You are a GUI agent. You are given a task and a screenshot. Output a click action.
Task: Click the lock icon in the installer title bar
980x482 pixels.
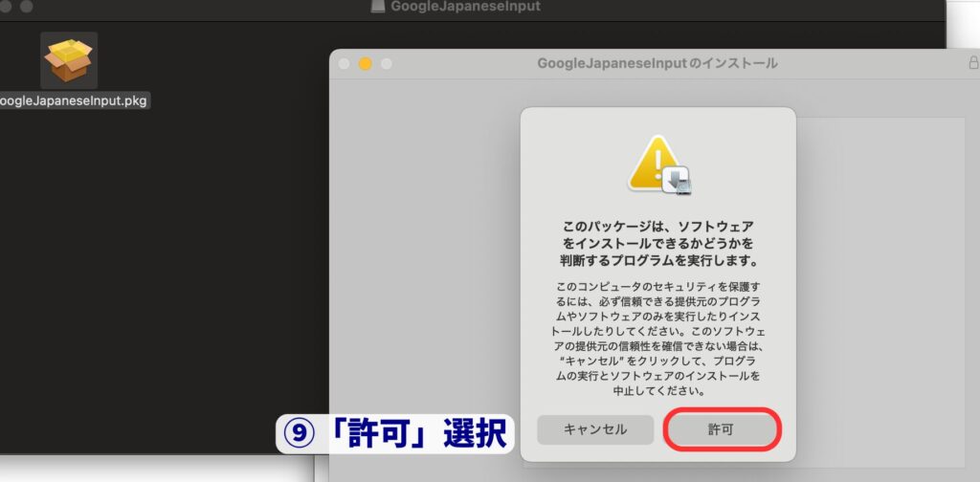click(972, 63)
